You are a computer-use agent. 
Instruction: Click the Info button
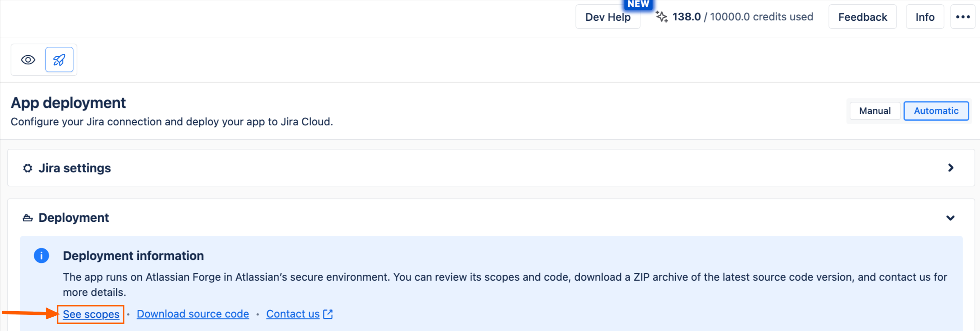coord(925,17)
